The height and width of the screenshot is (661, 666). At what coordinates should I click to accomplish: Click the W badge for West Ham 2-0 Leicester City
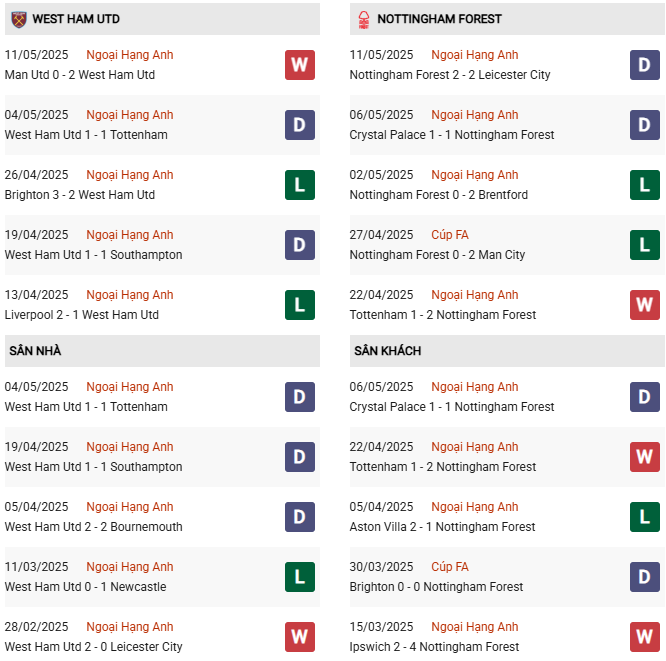click(300, 637)
